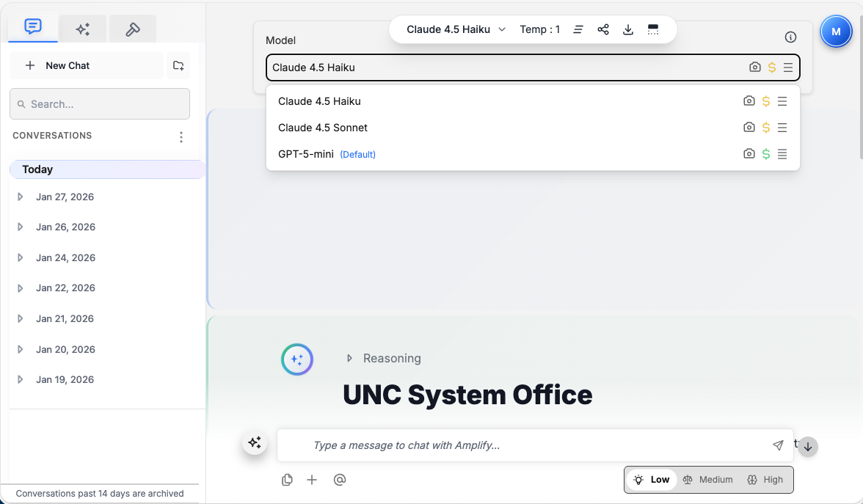The width and height of the screenshot is (863, 504).
Task: Click the @ mention icon
Action: click(x=339, y=480)
